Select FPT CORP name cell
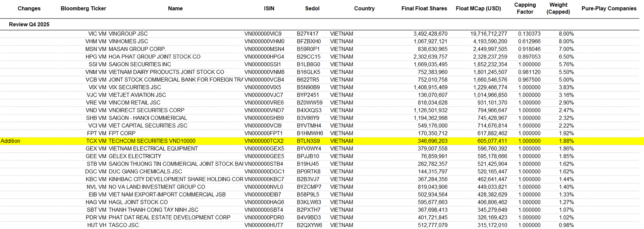The image size is (644, 229). pos(122,133)
